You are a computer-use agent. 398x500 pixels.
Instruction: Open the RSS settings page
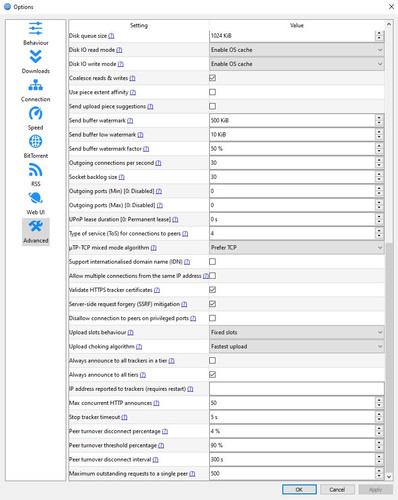coord(36,175)
